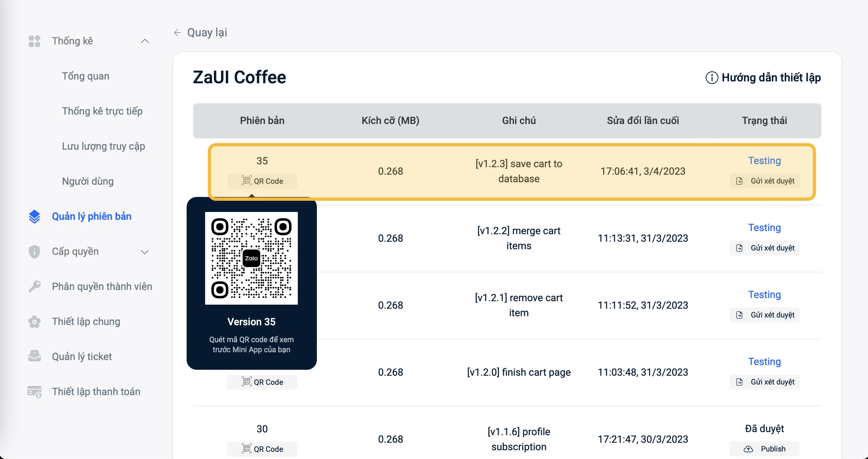
Task: Select Quản lý ticket from the sidebar
Action: coord(83,356)
